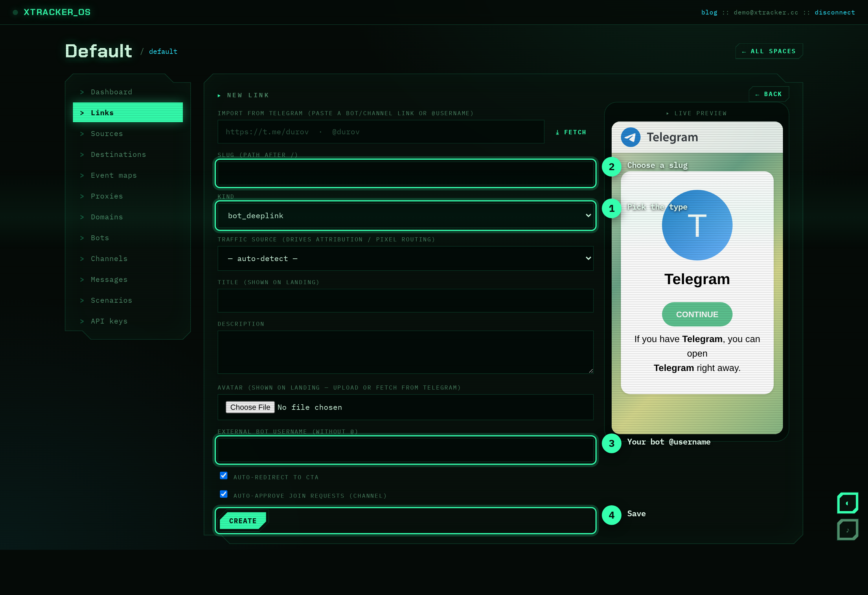Click the music note sound button

coord(847,530)
